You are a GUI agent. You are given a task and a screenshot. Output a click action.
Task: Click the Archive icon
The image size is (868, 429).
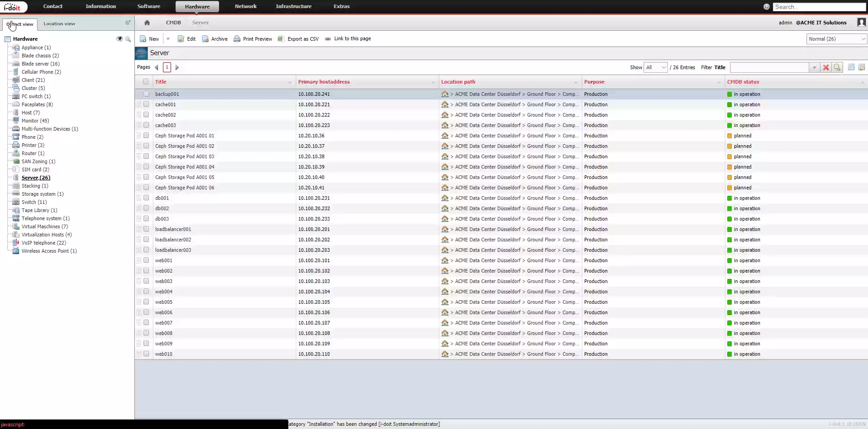point(205,39)
